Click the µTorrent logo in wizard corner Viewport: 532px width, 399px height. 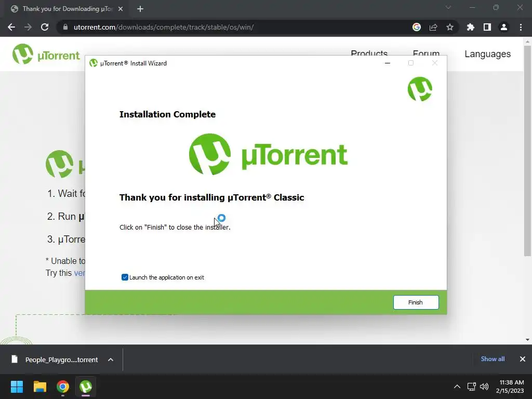pyautogui.click(x=420, y=89)
